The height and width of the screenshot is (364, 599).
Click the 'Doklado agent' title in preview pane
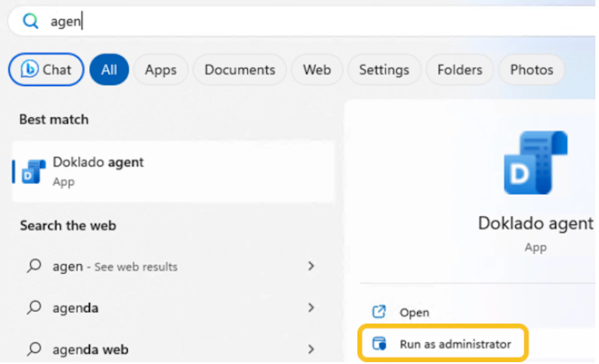(536, 223)
